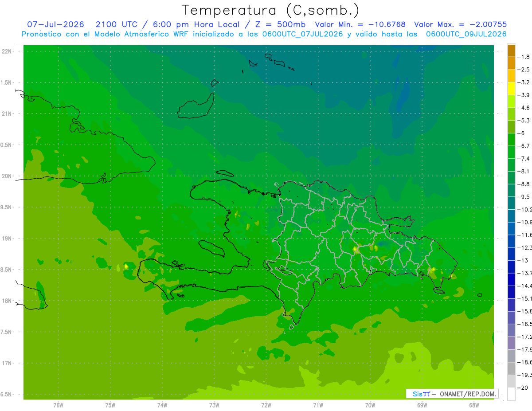Image resolution: width=532 pixels, height=411 pixels.
Task: Click the '22N' latitude axis label
Action: (x=7, y=51)
